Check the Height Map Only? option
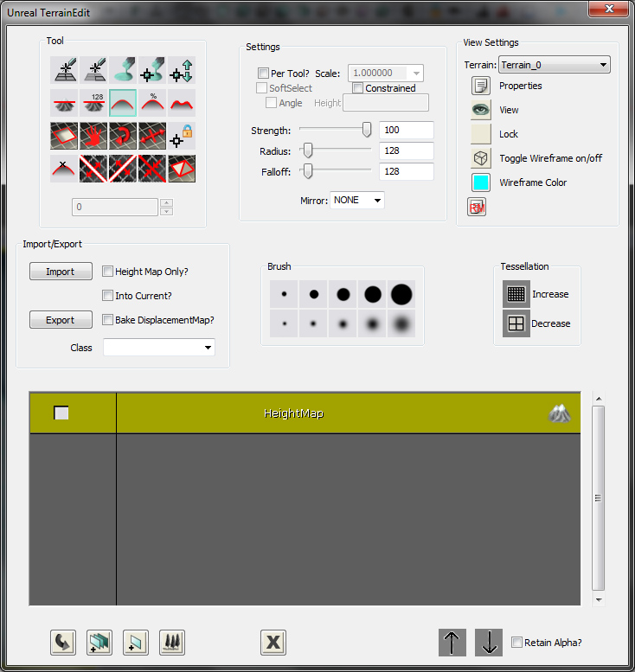The height and width of the screenshot is (672, 635). pos(108,272)
